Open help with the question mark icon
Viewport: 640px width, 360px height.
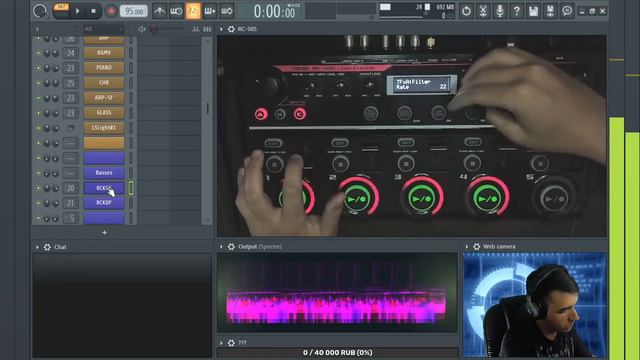(516, 11)
